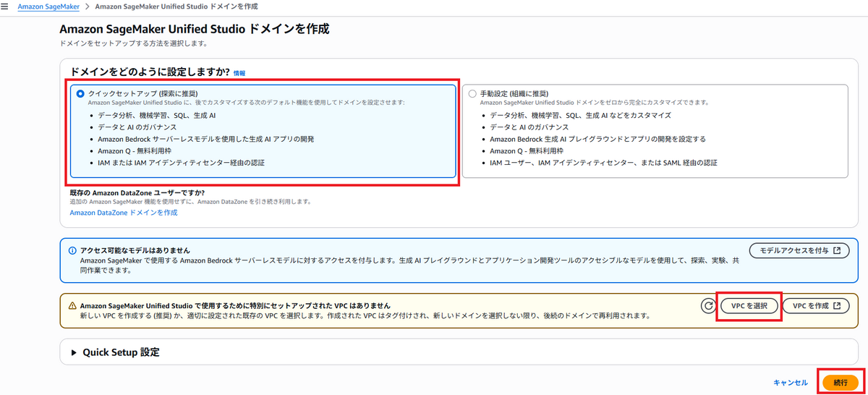Select the クイックセットアップ radio button

pos(80,93)
